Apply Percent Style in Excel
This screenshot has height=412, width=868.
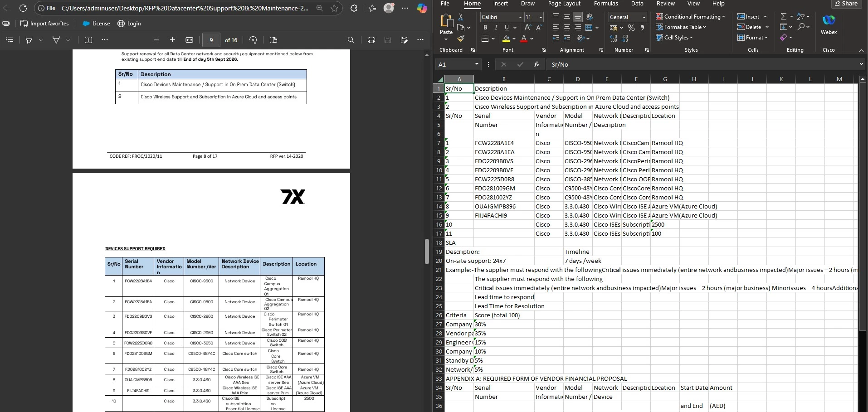(631, 28)
